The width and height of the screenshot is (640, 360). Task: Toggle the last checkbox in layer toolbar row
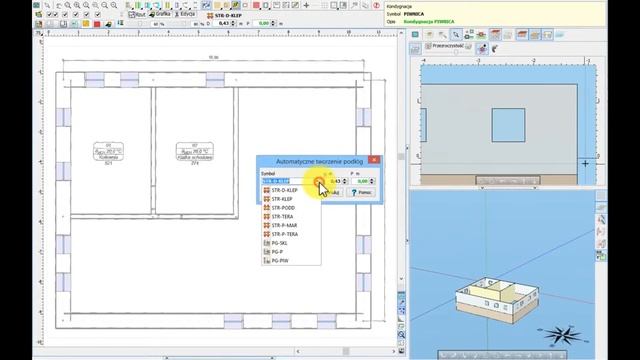tap(98, 15)
